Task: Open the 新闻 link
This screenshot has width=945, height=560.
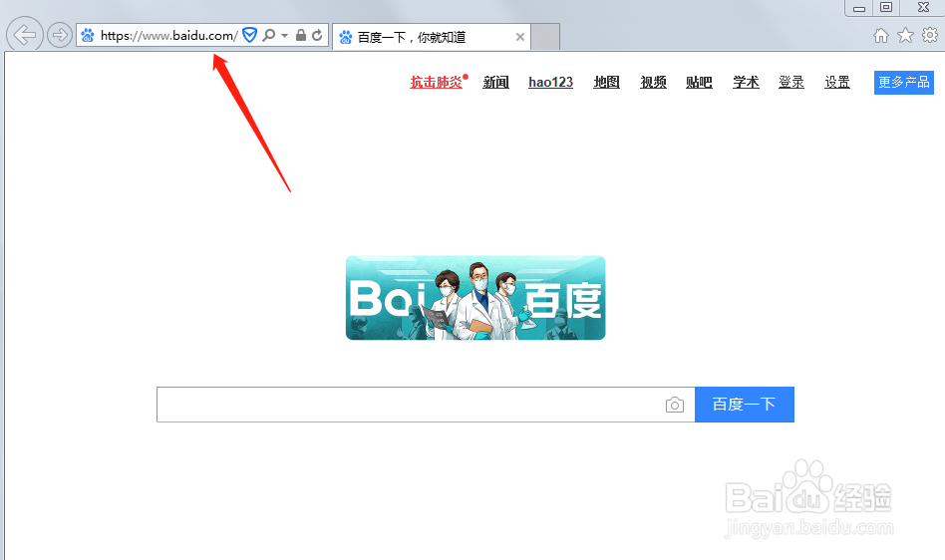Action: tap(496, 82)
